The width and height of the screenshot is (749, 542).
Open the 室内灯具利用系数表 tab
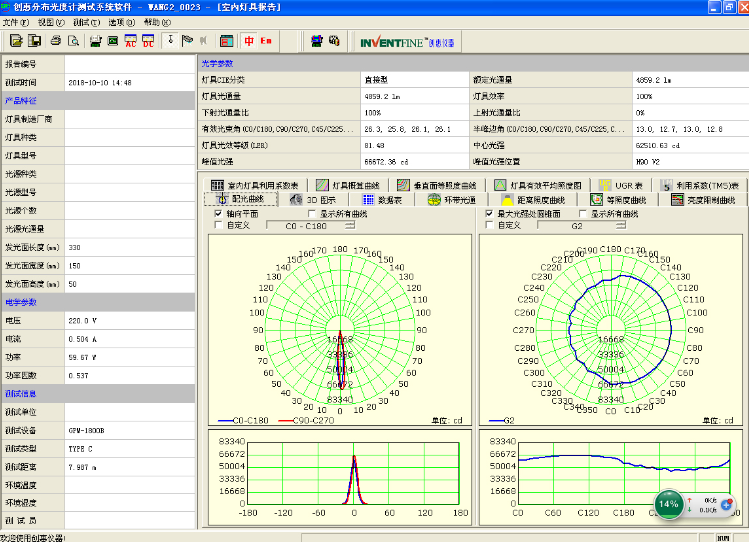(x=255, y=185)
